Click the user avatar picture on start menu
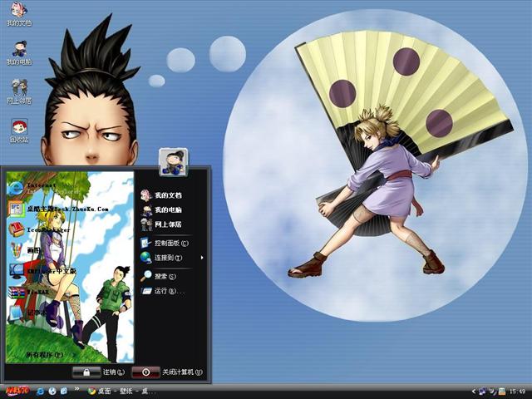This screenshot has height=399, width=532. pyautogui.click(x=174, y=162)
